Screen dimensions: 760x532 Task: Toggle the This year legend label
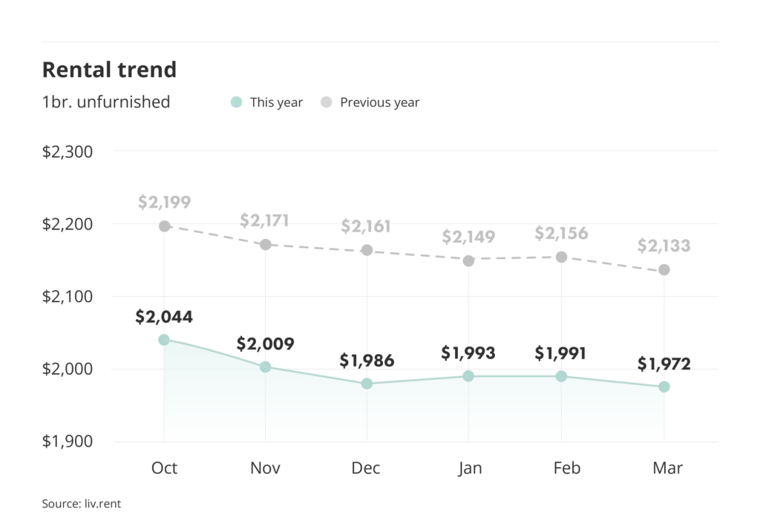tap(276, 102)
